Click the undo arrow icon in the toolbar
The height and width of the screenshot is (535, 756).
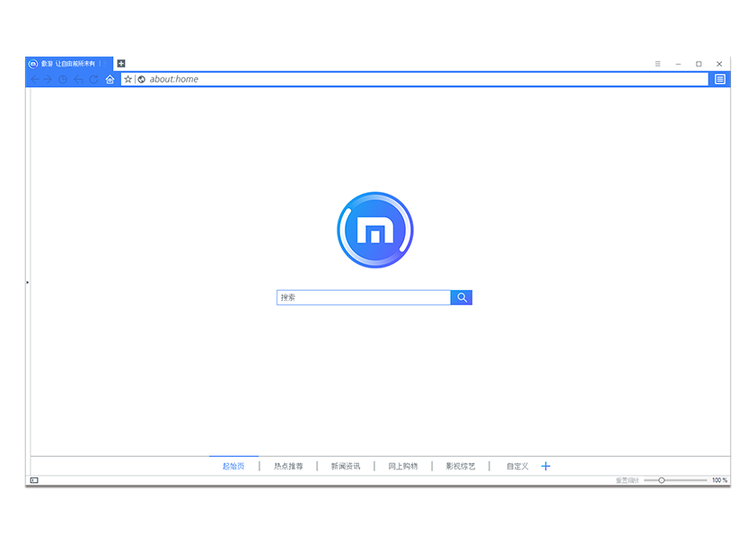click(x=78, y=80)
